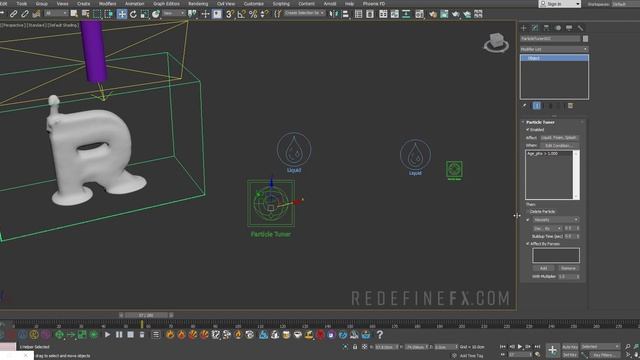
Task: Click the Add forces button
Action: click(x=543, y=268)
